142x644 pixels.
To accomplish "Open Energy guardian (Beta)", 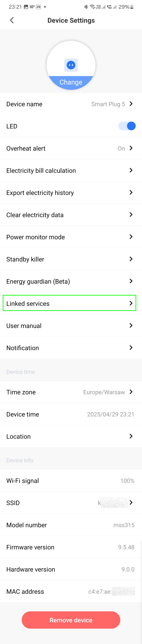I will point(71,281).
